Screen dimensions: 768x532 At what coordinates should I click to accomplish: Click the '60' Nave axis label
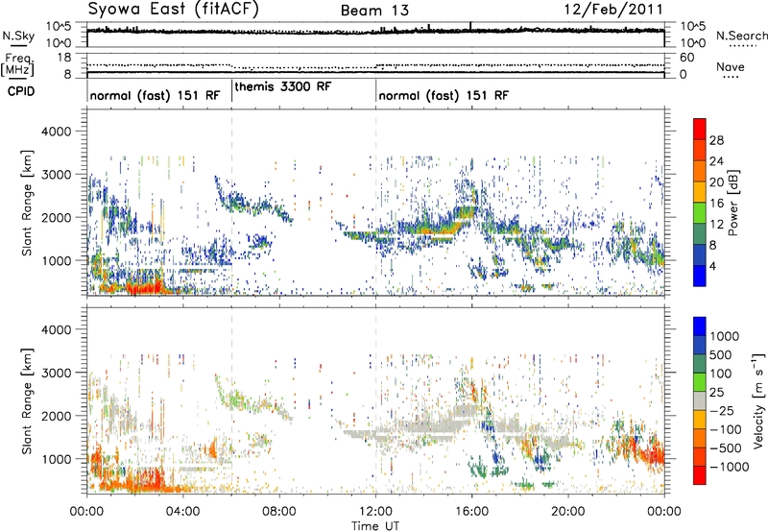pos(686,58)
